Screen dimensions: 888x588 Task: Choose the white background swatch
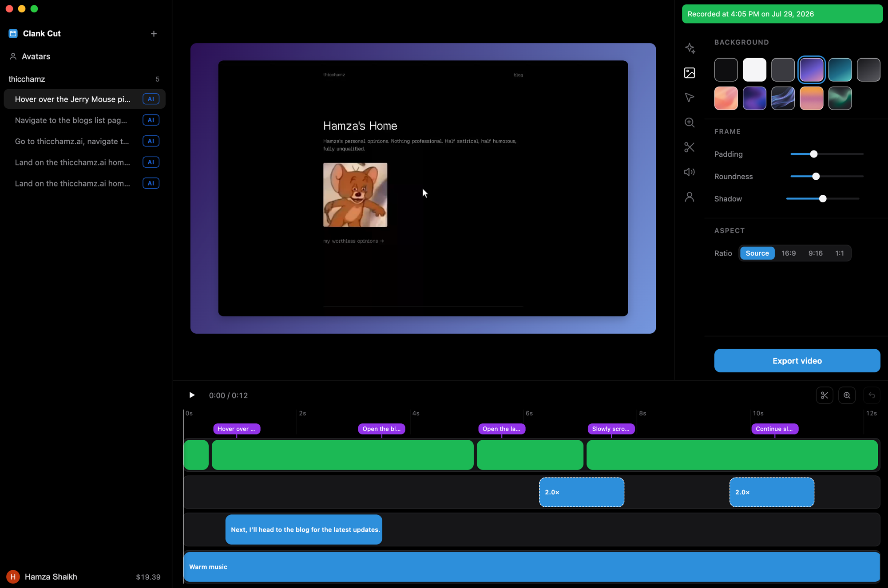(754, 70)
